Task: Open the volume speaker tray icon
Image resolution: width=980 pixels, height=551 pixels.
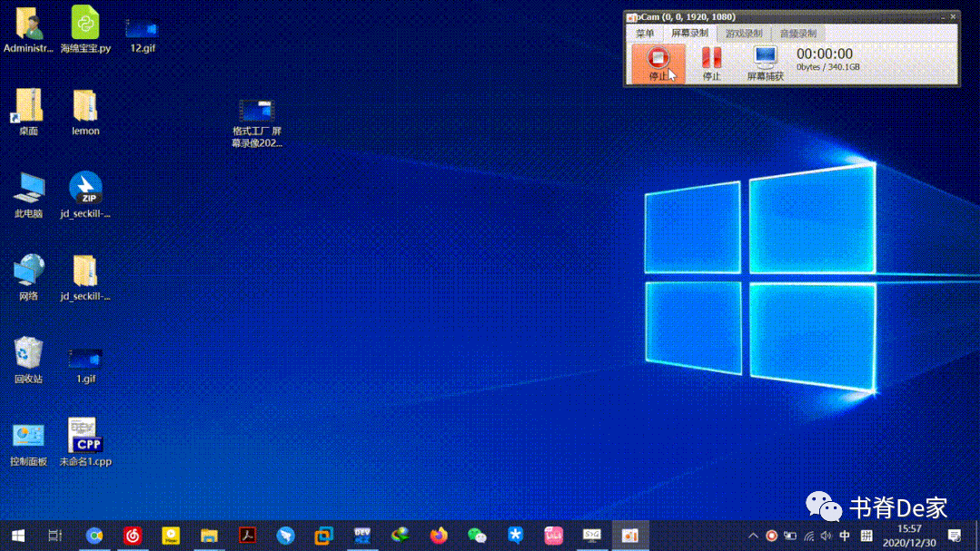Action: (x=827, y=536)
